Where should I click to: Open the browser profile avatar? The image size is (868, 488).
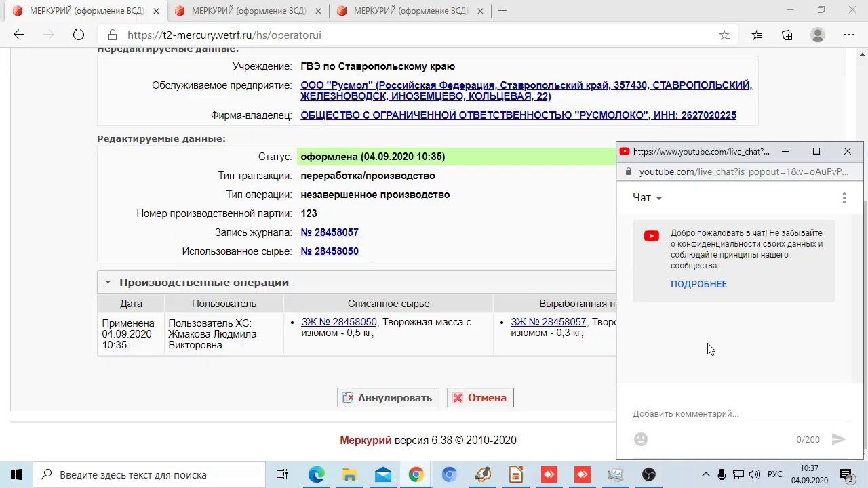(x=818, y=35)
